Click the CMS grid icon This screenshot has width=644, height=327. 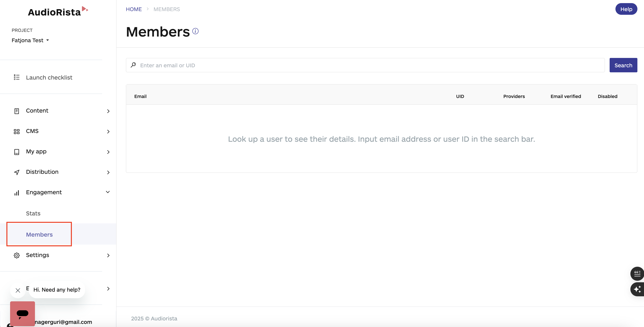(x=17, y=131)
